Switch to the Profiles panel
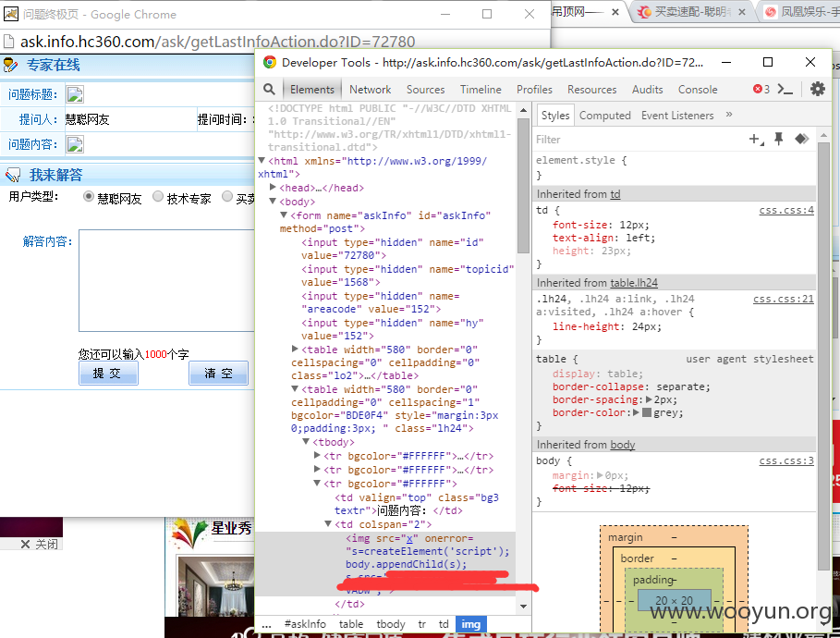840x638 pixels. point(534,90)
